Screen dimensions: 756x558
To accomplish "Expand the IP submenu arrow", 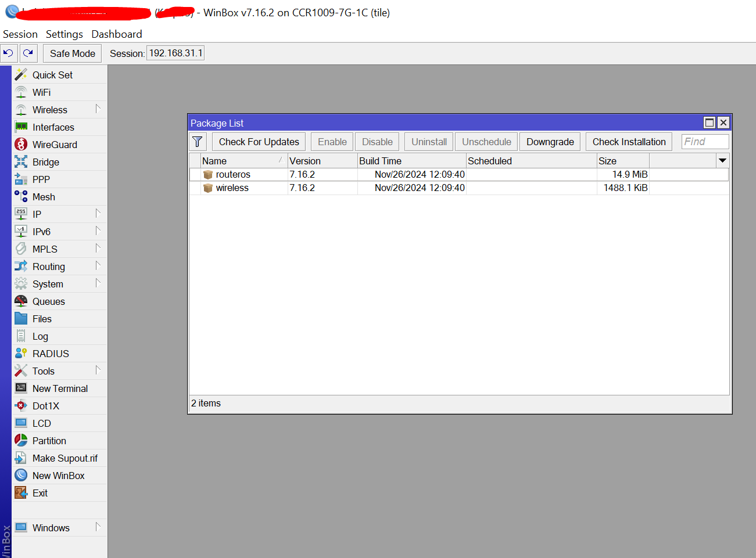I will pos(98,213).
